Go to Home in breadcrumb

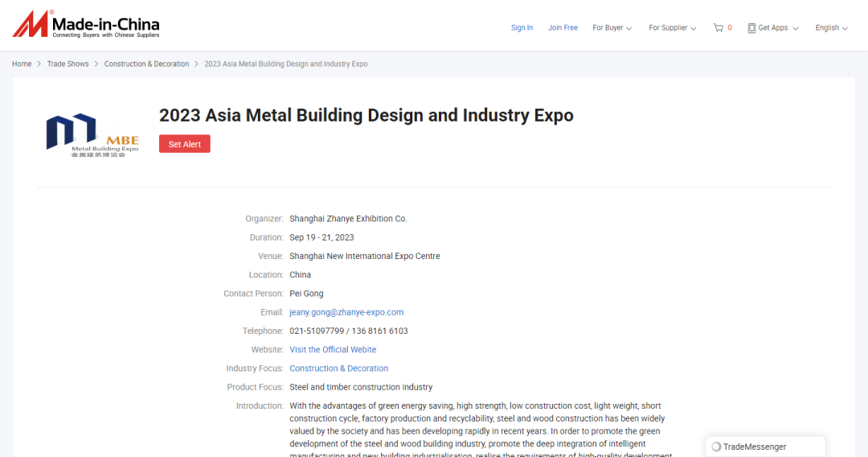click(22, 64)
